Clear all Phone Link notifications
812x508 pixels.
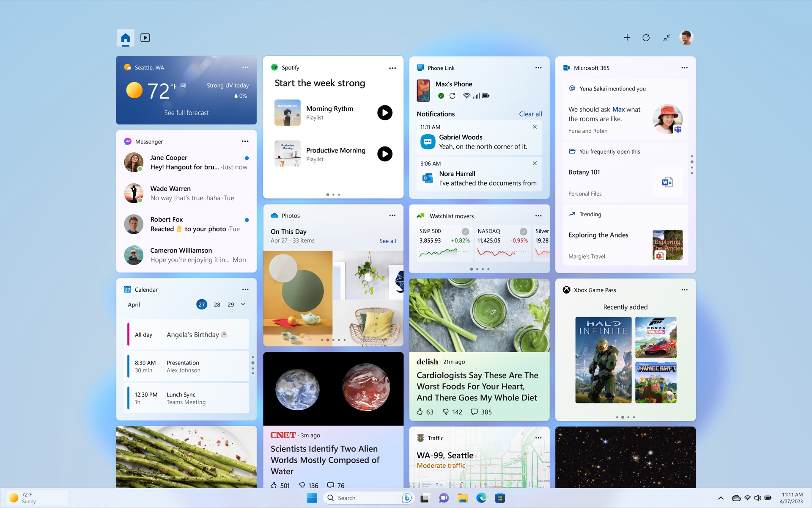click(x=529, y=113)
